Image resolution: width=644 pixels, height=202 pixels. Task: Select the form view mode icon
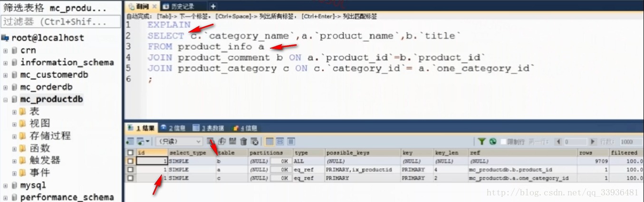(x=280, y=141)
